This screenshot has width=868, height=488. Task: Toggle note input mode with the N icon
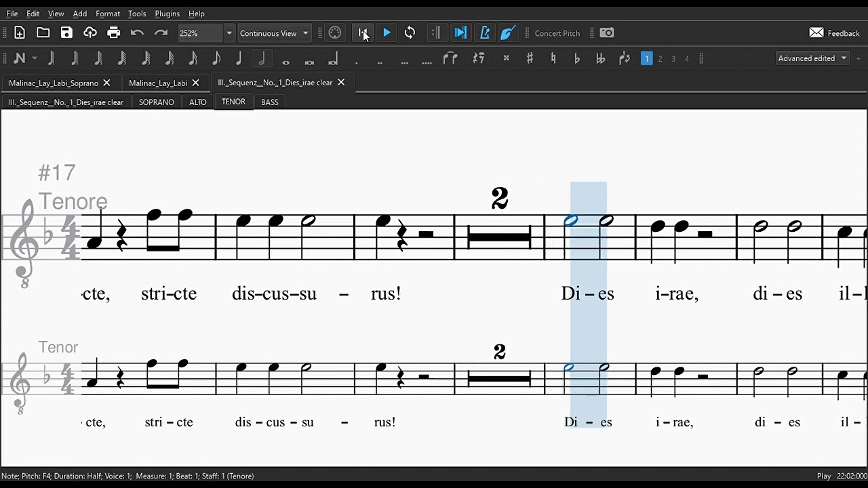coord(20,58)
